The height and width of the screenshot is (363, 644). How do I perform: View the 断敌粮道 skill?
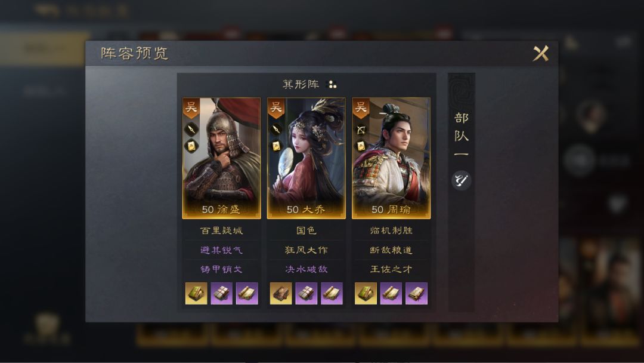click(x=391, y=250)
